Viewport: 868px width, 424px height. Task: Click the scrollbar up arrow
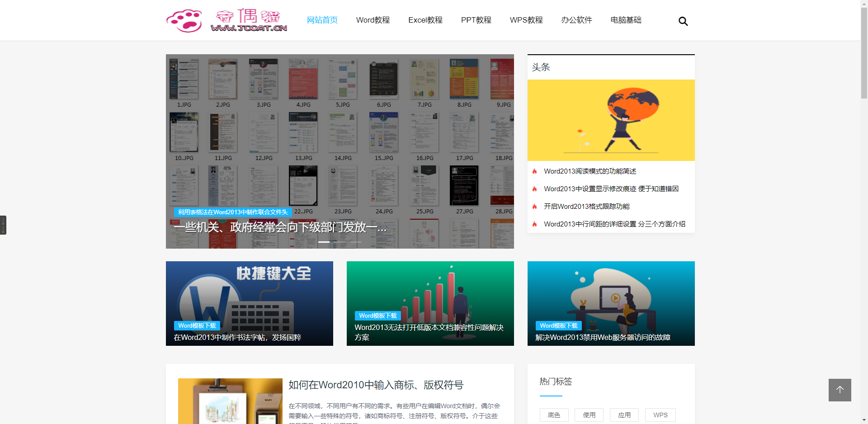[864, 3]
